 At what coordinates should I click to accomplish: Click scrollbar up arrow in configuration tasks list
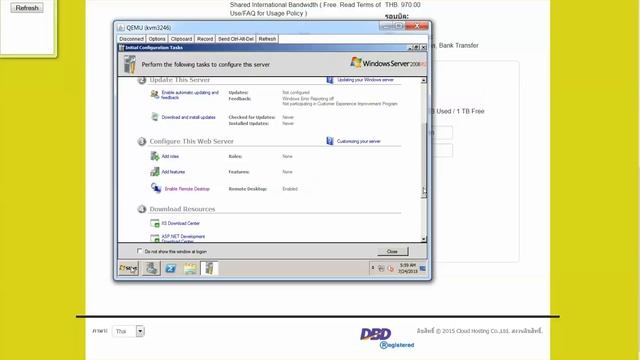(x=423, y=80)
